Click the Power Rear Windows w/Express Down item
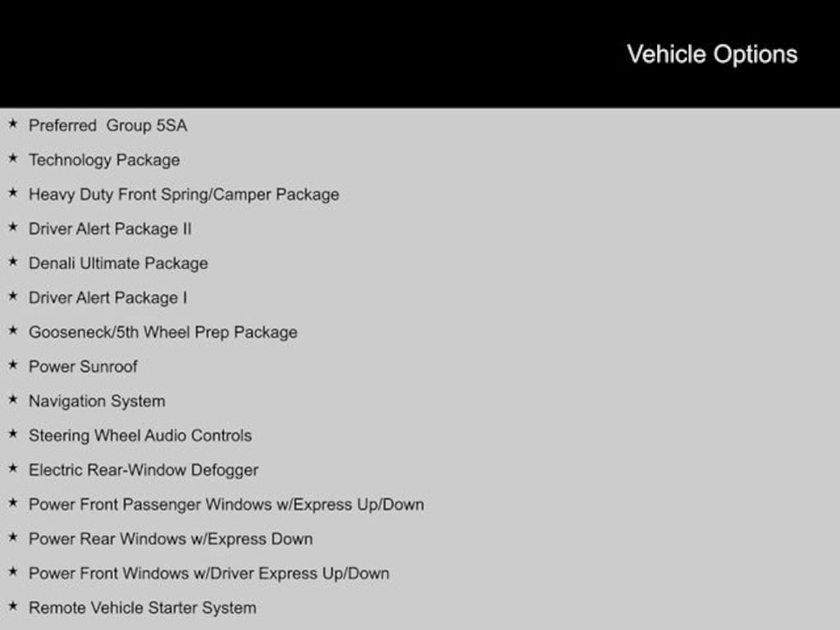The height and width of the screenshot is (630, 840). coord(171,539)
